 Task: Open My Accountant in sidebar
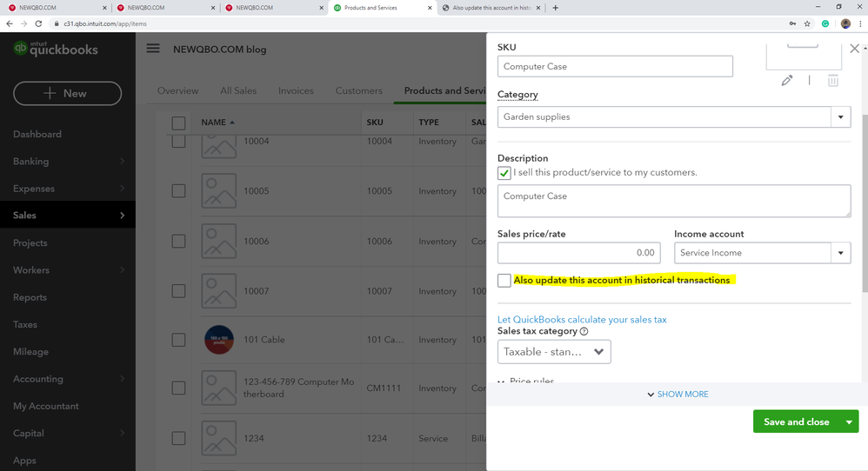click(x=46, y=406)
